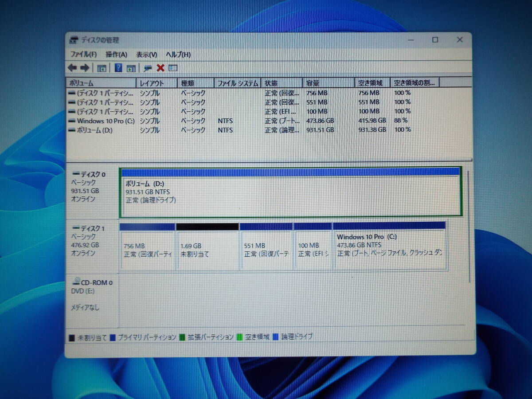Maximize the Disk Management window

(x=435, y=39)
